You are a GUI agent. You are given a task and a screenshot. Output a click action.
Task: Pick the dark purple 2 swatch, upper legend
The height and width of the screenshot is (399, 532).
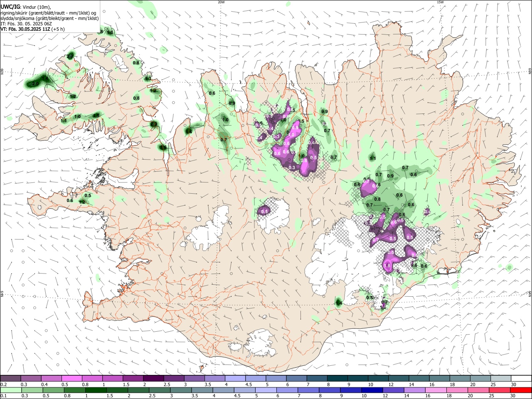point(153,378)
